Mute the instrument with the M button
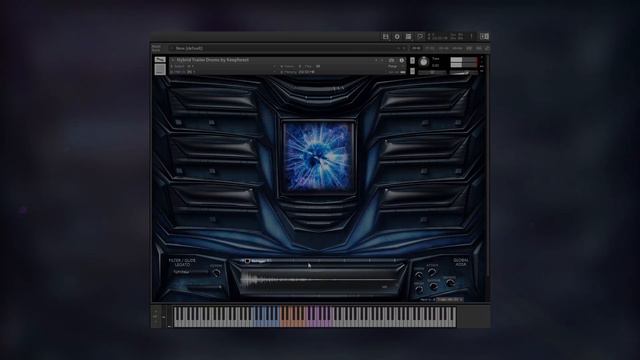640x360 pixels. click(412, 71)
